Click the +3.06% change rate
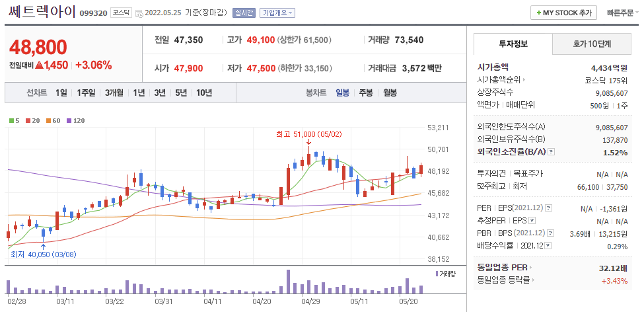The height and width of the screenshot is (312, 644). point(94,65)
